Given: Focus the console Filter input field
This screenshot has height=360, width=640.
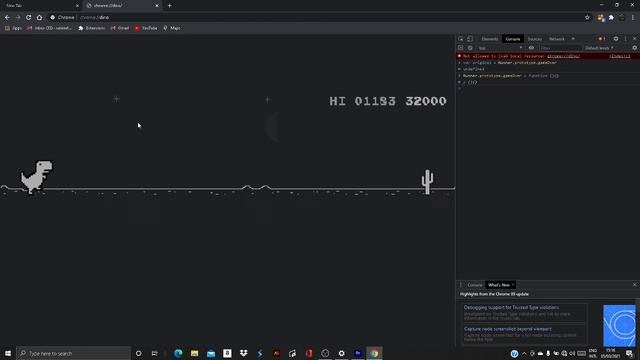Looking at the screenshot, I should coord(560,48).
